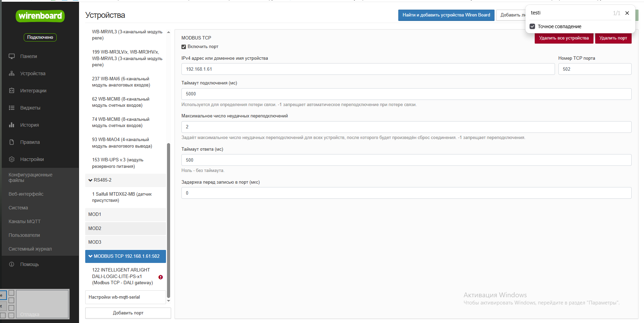Open Конфигурационные файлы menu item
The image size is (644, 323).
pyautogui.click(x=30, y=177)
